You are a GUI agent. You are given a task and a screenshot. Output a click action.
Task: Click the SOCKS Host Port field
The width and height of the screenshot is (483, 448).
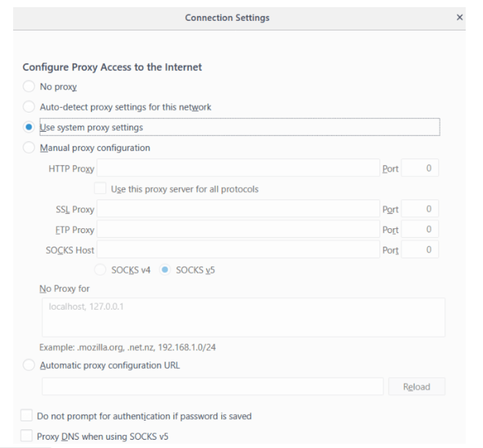pyautogui.click(x=420, y=250)
